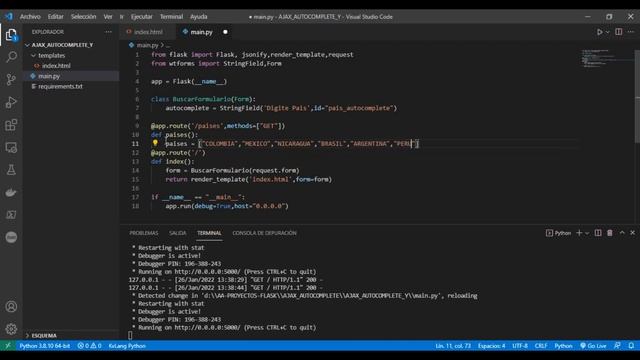Create a new terminal with plus icon

579,233
